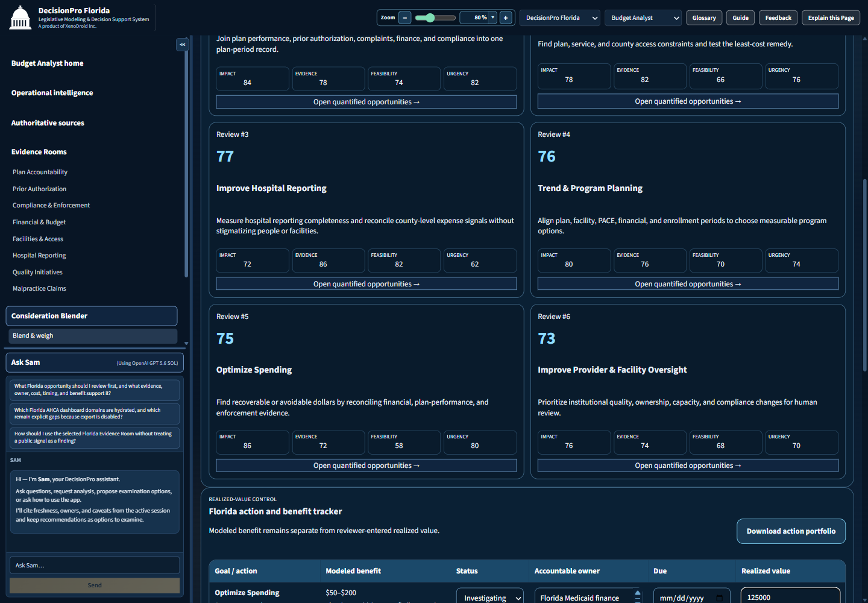Open the 80 % zoom dropdown

point(479,17)
